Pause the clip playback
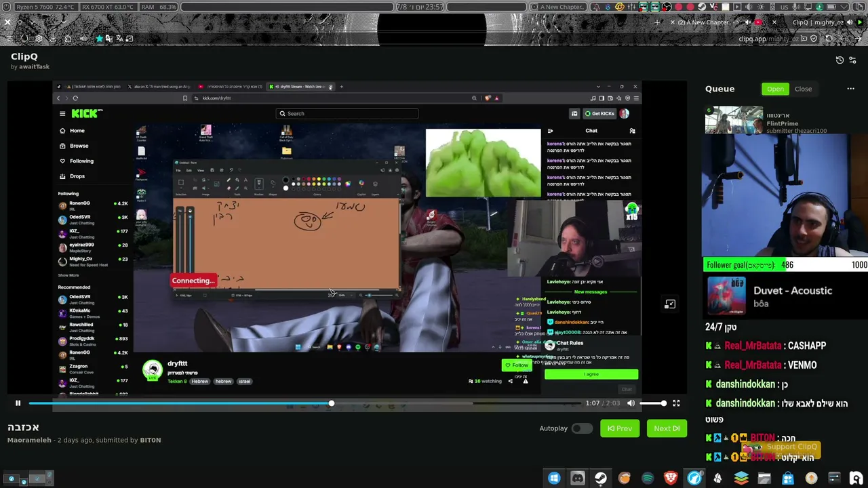Viewport: 868px width, 488px height. click(x=18, y=403)
